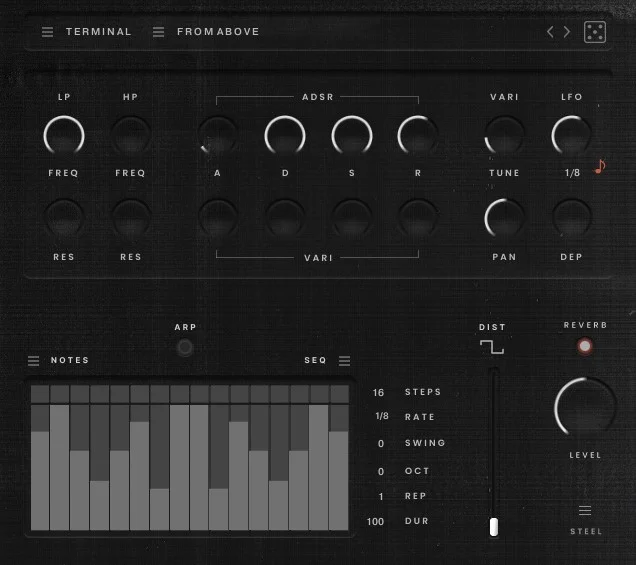The image size is (636, 565).
Task: Click the Release VARI knob below R
Action: (418, 219)
